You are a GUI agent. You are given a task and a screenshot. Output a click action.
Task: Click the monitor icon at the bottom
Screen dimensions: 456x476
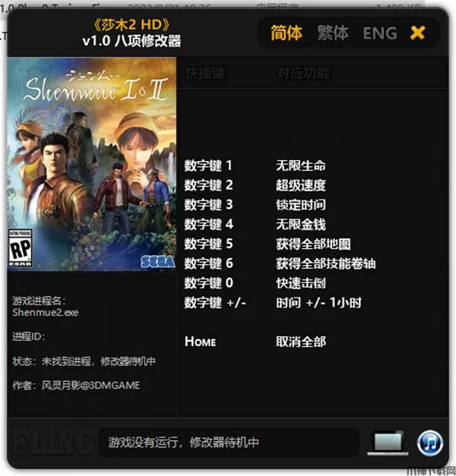point(388,443)
